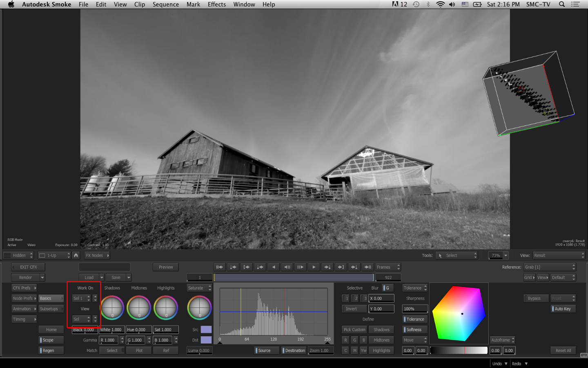Expand the Reference Grab [1] dropdown
The image size is (588, 368).
point(550,267)
